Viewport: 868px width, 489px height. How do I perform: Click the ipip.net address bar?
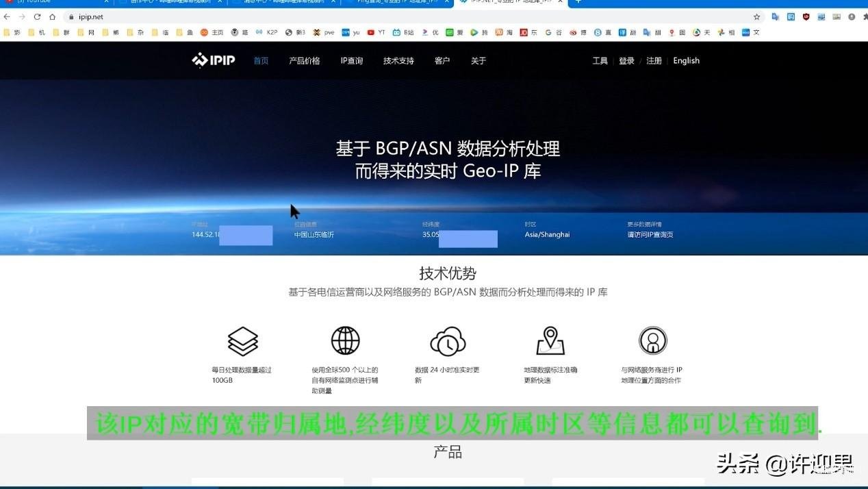point(411,16)
